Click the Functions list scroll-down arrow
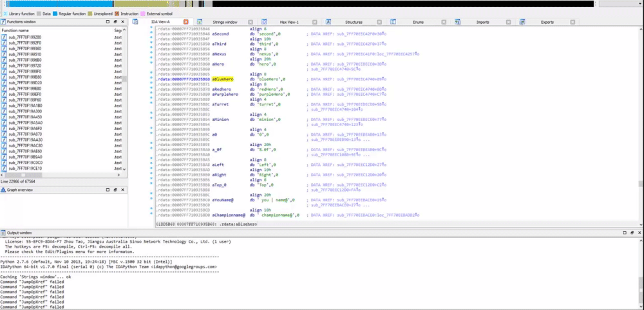Viewport: 644px width, 310px height. pyautogui.click(x=124, y=169)
